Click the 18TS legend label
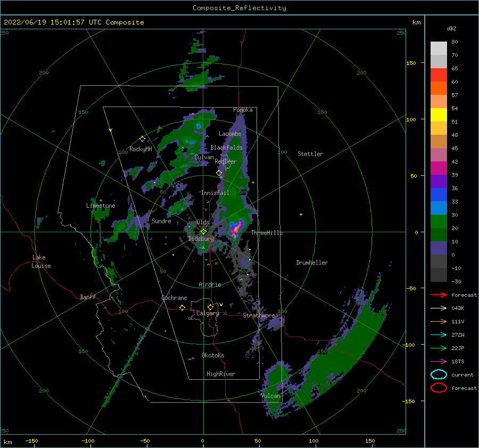This screenshot has width=479, height=448. [x=458, y=362]
